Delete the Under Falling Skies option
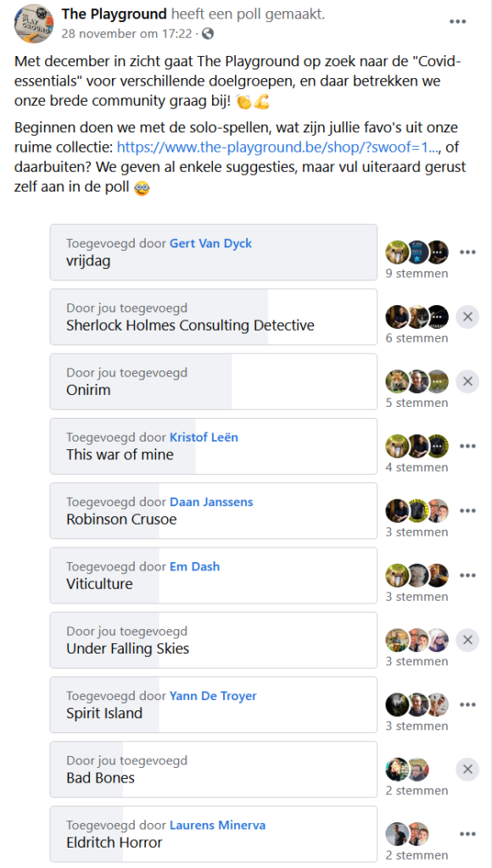Screen dimensions: 492x868 (x=467, y=640)
